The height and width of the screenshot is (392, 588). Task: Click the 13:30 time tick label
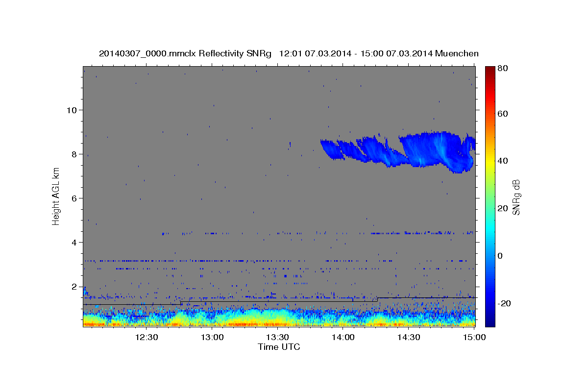(x=278, y=337)
